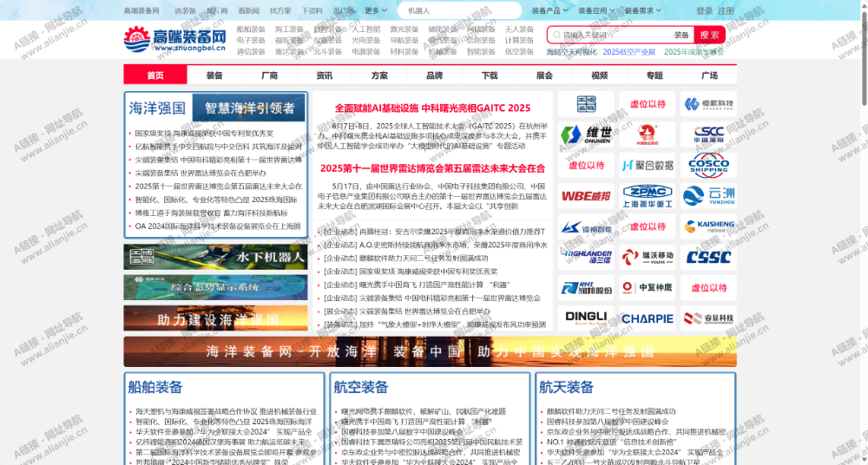Image resolution: width=868 pixels, height=465 pixels.
Task: Open the CHARPIE brand logo
Action: point(648,318)
